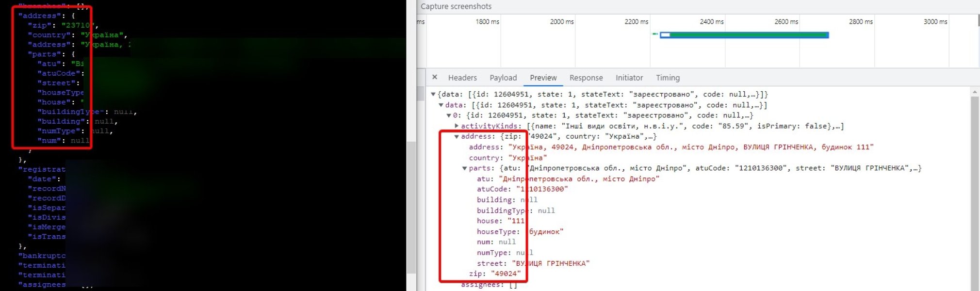Viewport: 980px width, 291px height.
Task: Collapse the address object node
Action: point(457,137)
